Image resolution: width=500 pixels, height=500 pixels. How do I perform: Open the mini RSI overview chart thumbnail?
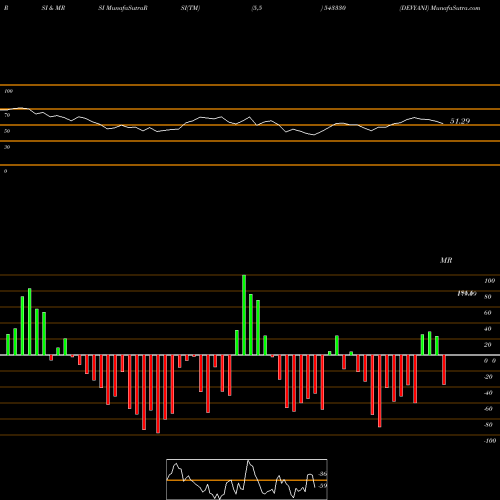247,479
